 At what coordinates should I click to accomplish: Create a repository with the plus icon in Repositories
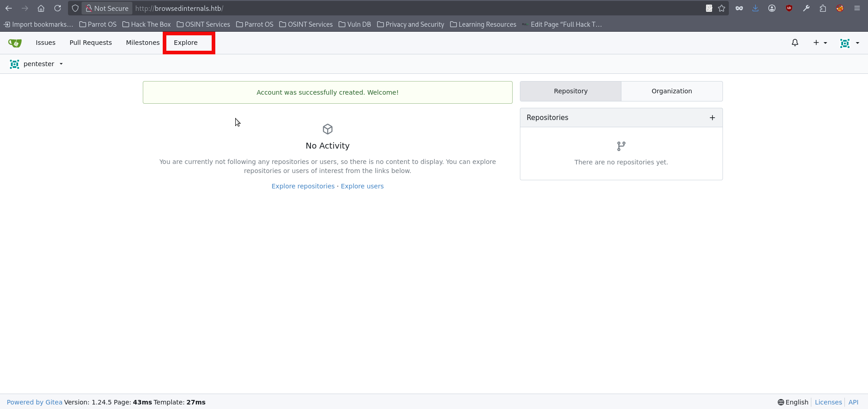[712, 118]
